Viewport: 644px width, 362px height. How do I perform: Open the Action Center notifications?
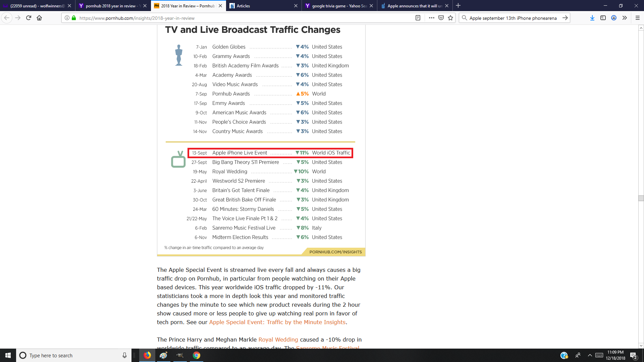634,355
